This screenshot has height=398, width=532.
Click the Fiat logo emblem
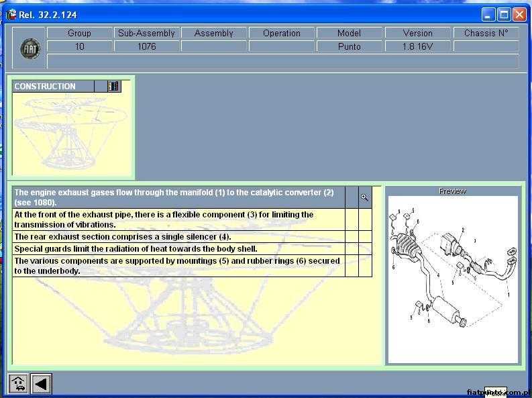point(30,48)
